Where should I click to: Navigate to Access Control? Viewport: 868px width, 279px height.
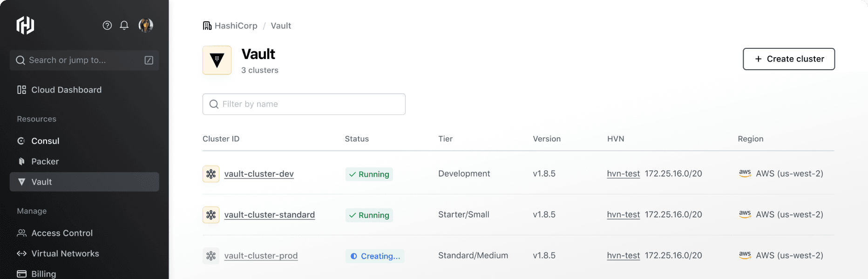(62, 233)
